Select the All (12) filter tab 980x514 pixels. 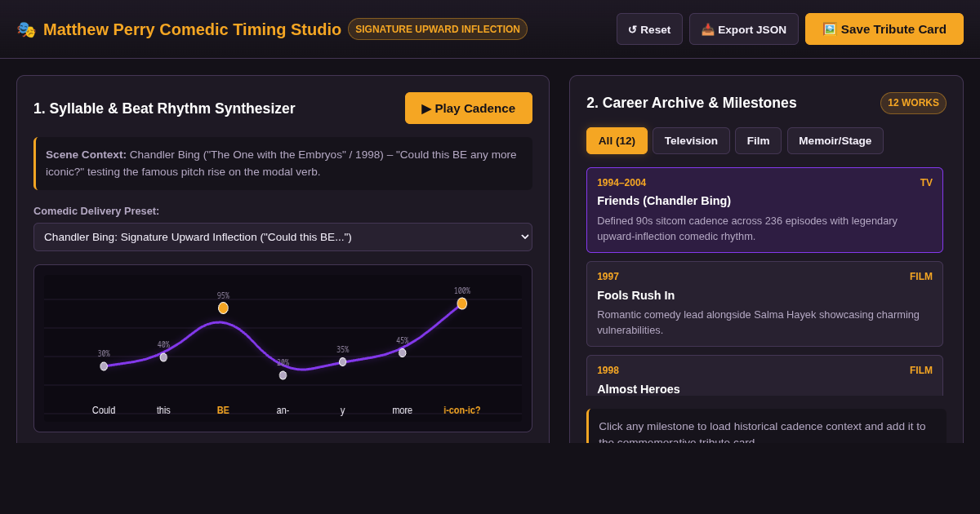click(617, 140)
